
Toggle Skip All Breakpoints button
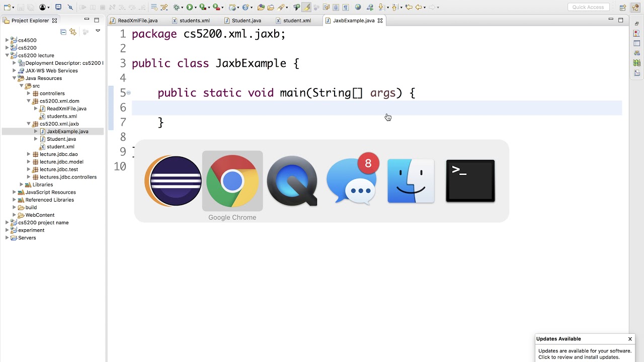[x=70, y=7]
